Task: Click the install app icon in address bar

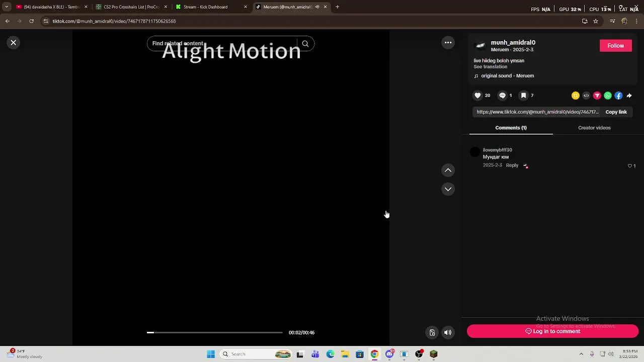Action: [585, 21]
